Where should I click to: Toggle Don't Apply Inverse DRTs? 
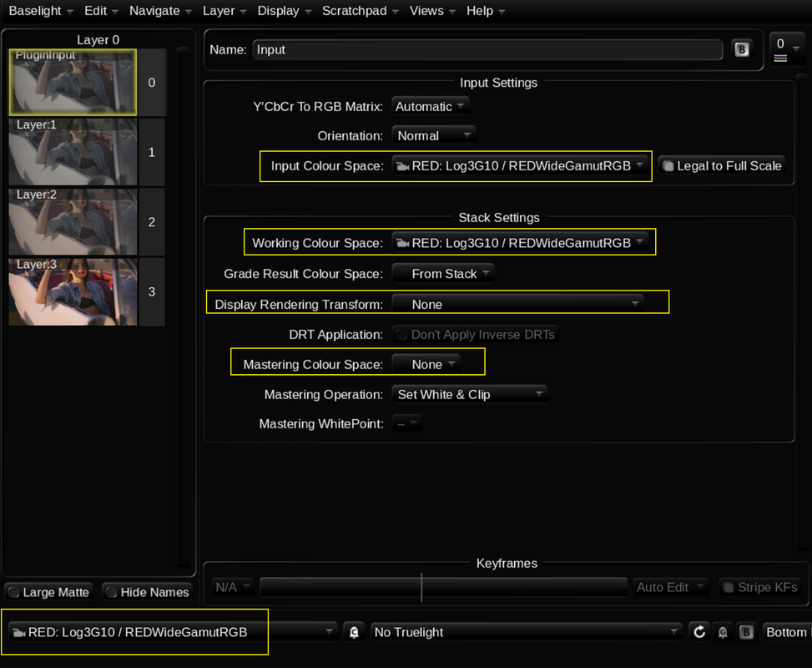475,335
